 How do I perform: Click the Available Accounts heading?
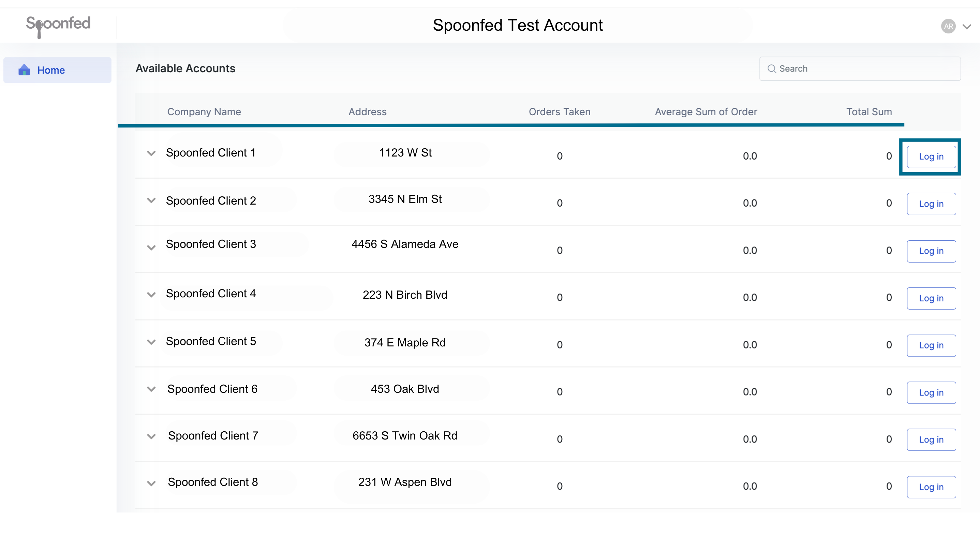[185, 69]
